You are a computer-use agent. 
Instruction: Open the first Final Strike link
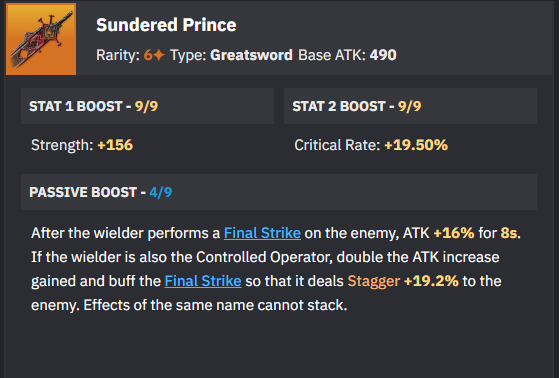click(x=262, y=233)
